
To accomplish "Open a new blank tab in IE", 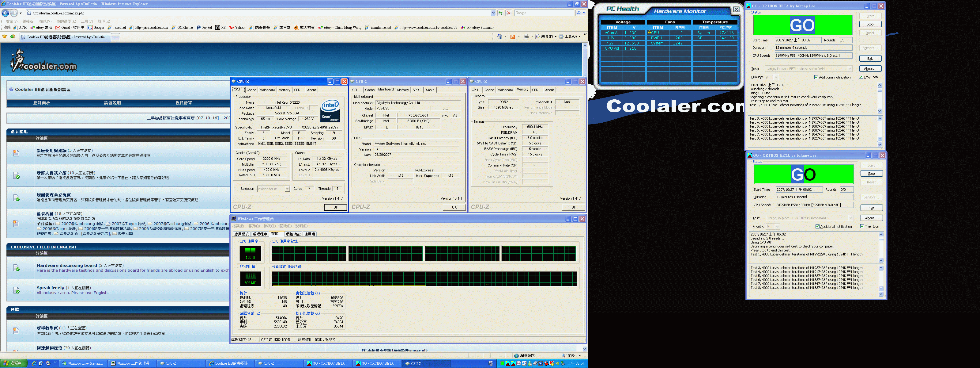I will (115, 37).
